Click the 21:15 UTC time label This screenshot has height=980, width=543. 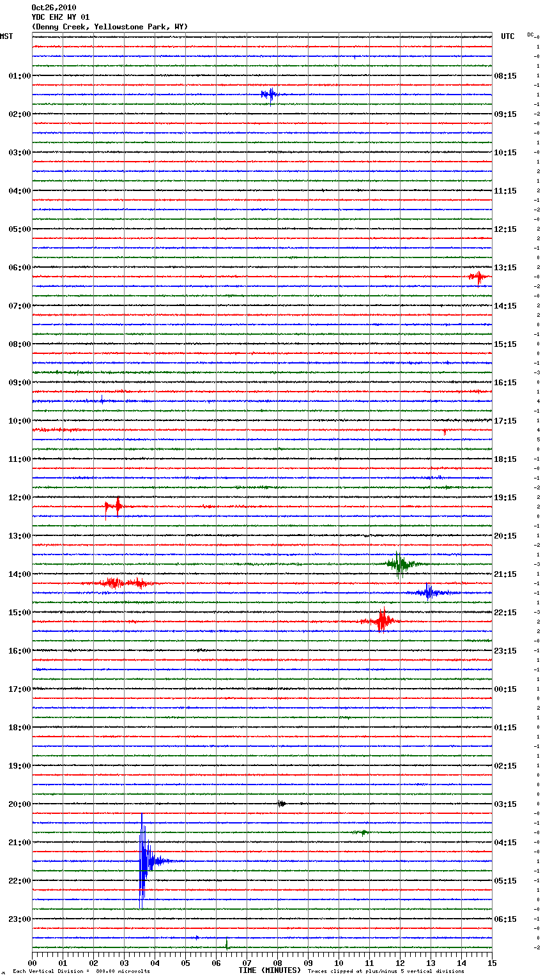pyautogui.click(x=505, y=574)
